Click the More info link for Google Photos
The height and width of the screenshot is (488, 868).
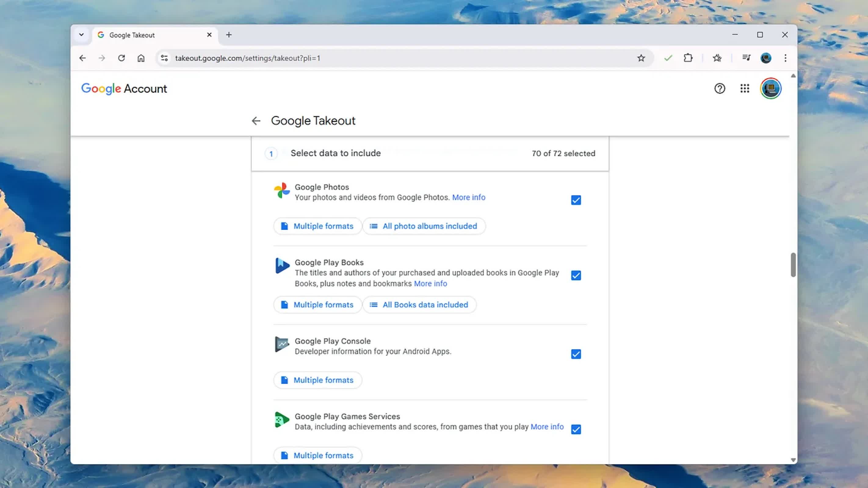pyautogui.click(x=468, y=197)
